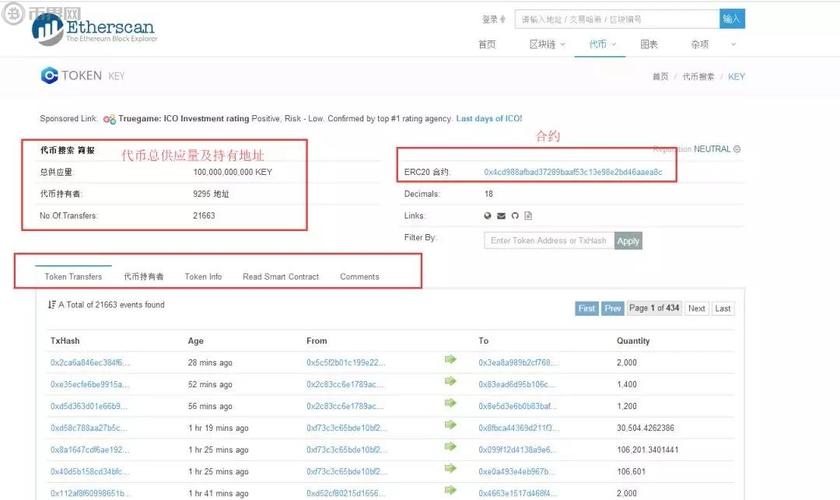This screenshot has width=840, height=500.
Task: Click the Prev page button
Action: [x=613, y=309]
